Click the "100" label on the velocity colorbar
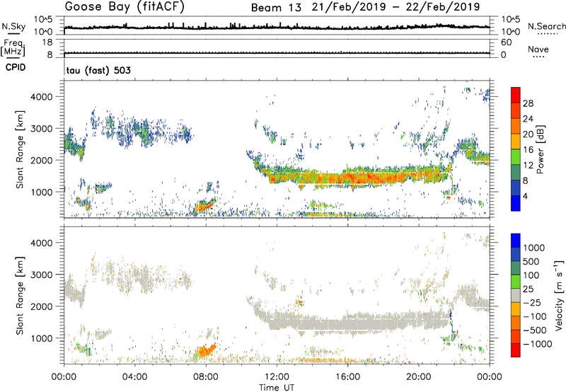 [x=531, y=275]
